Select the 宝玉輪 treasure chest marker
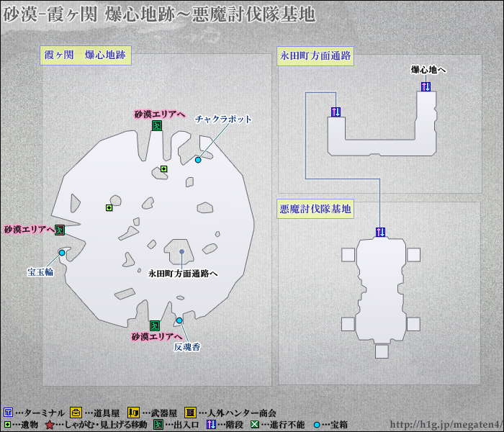 coord(62,253)
